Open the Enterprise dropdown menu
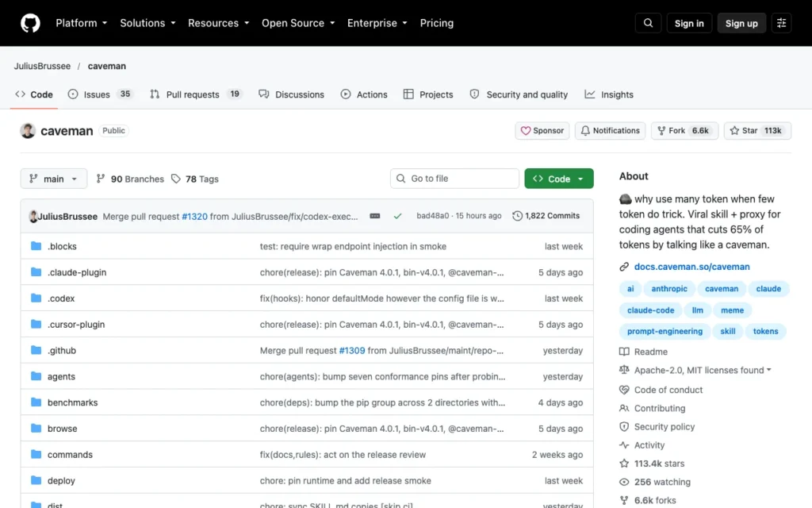Image resolution: width=812 pixels, height=508 pixels. [x=377, y=23]
